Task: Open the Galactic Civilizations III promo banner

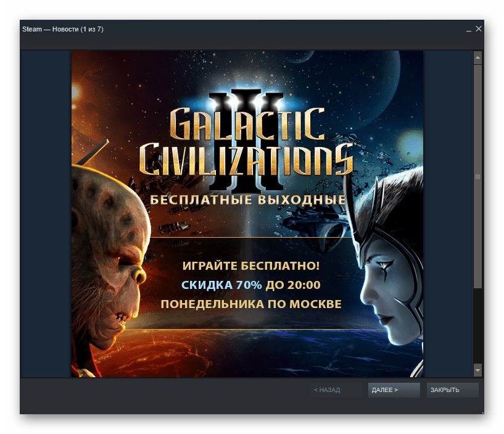Action: [247, 214]
